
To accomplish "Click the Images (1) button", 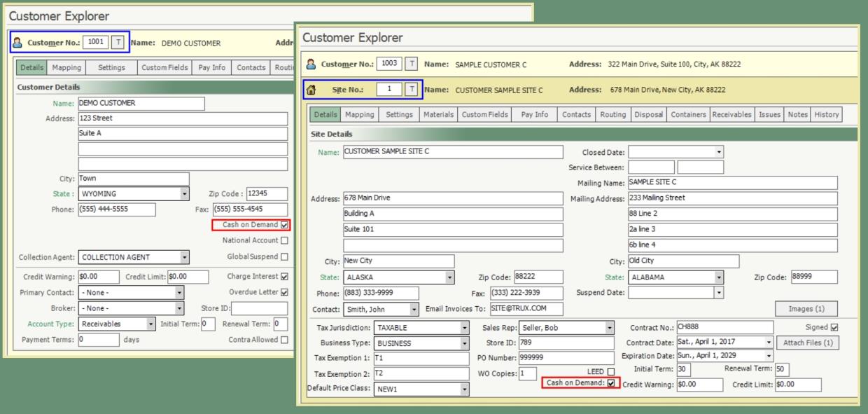I will click(806, 309).
